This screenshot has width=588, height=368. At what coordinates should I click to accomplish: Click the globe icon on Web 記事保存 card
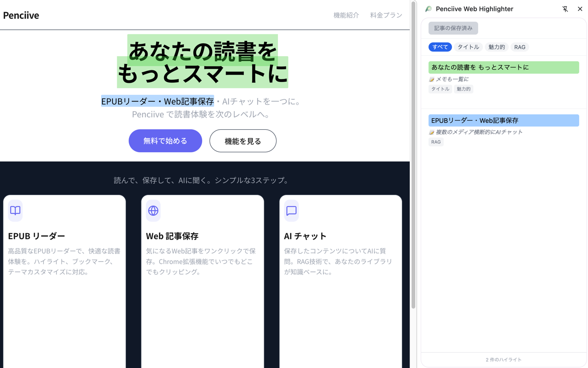click(153, 211)
